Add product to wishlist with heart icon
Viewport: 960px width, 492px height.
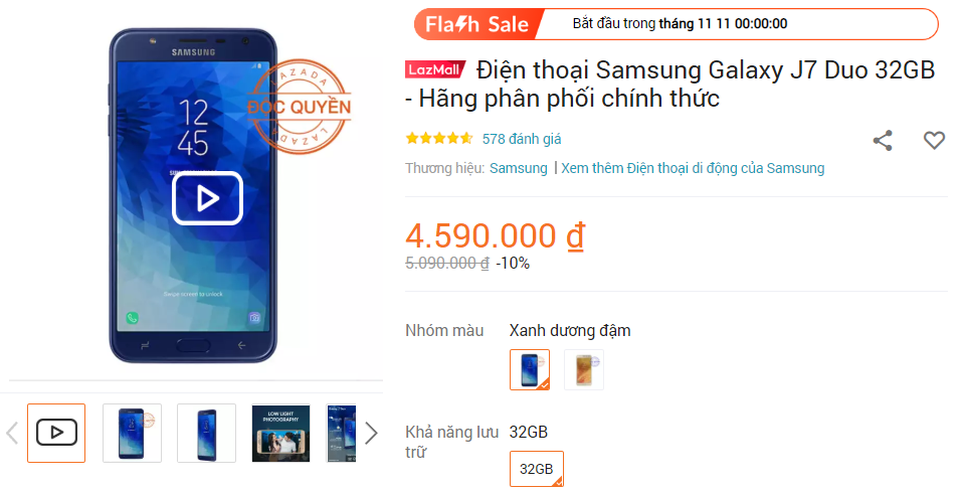(934, 140)
